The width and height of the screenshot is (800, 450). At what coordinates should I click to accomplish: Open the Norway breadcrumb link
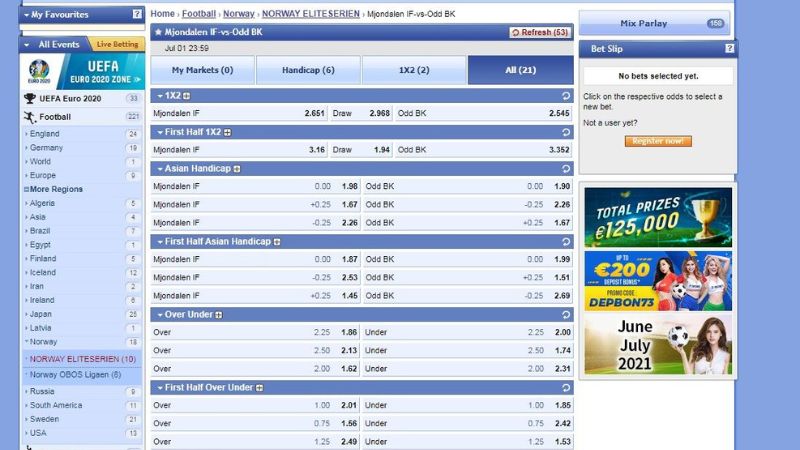tap(239, 14)
